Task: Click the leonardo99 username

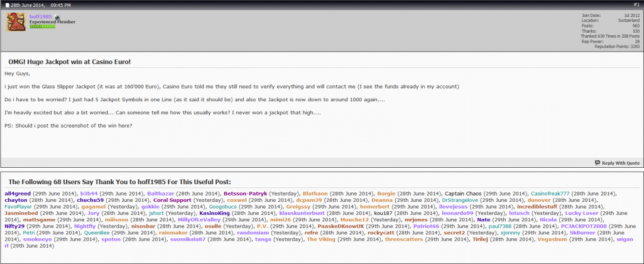Action: (x=457, y=213)
